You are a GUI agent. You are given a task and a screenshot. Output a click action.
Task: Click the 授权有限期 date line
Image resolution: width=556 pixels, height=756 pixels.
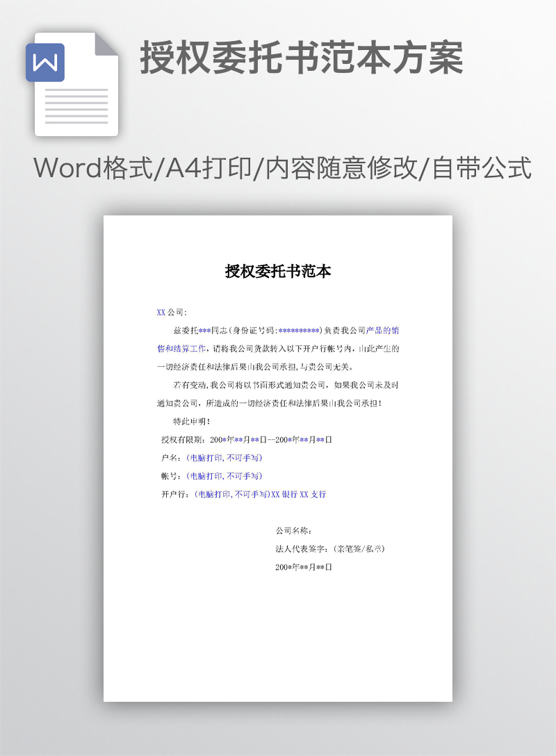click(247, 440)
